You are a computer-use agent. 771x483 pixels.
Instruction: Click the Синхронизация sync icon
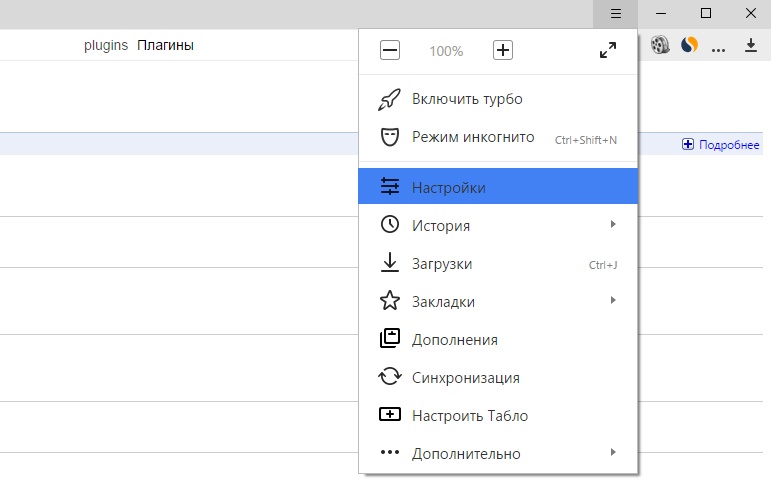(390, 376)
